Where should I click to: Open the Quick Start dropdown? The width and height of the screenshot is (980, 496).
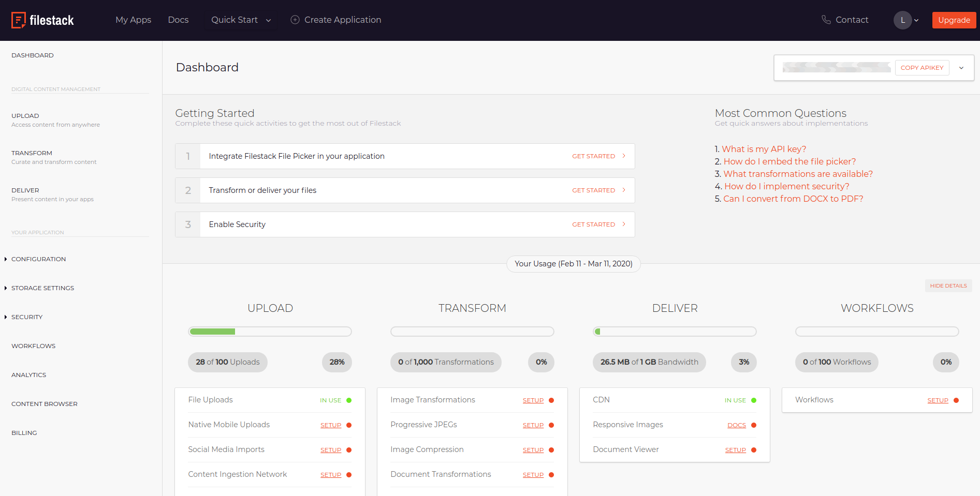241,20
